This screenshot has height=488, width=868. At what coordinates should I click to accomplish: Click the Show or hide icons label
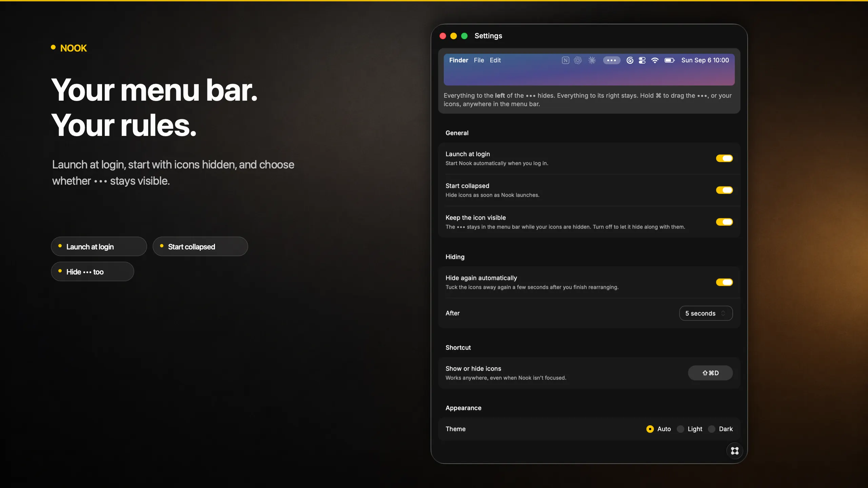473,369
